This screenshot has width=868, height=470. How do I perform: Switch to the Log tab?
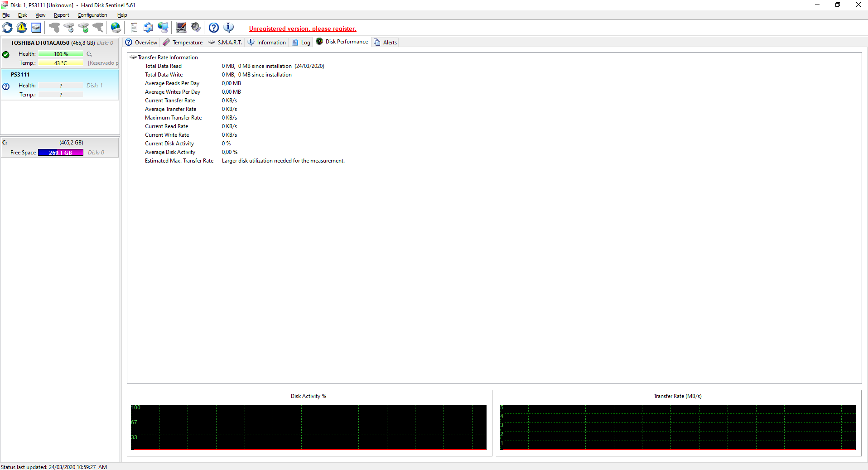coord(301,43)
